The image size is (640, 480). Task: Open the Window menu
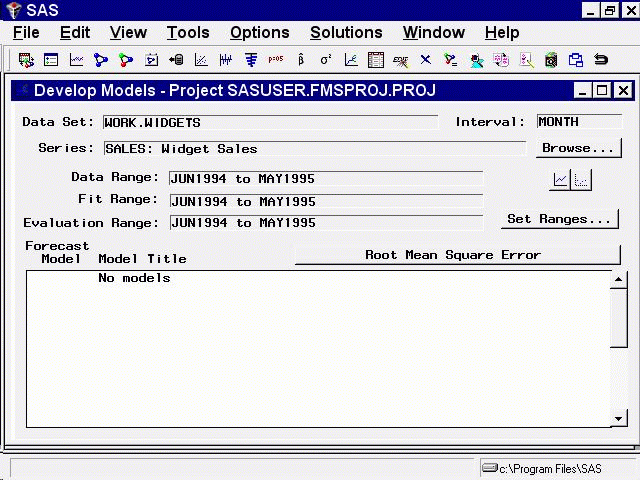tap(434, 32)
